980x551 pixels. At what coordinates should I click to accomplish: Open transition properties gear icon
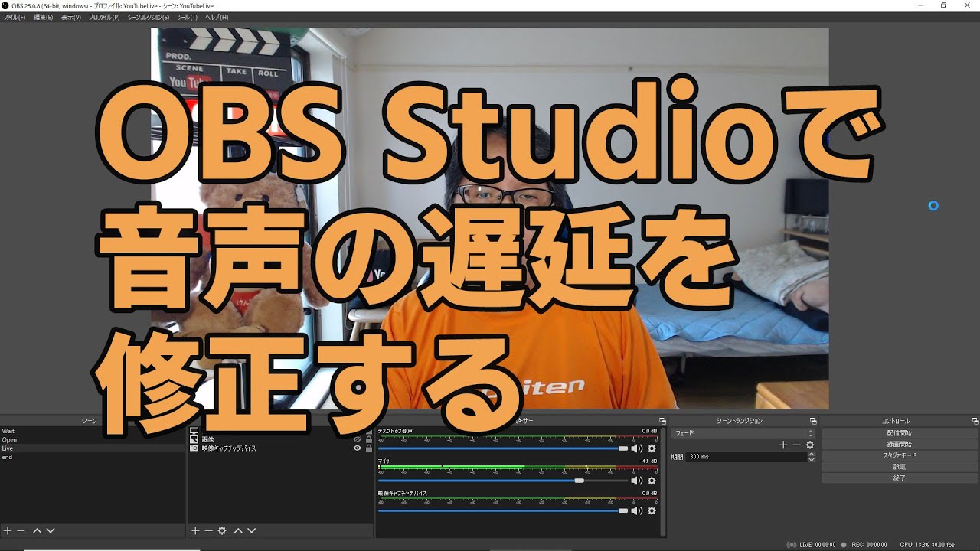pos(810,445)
